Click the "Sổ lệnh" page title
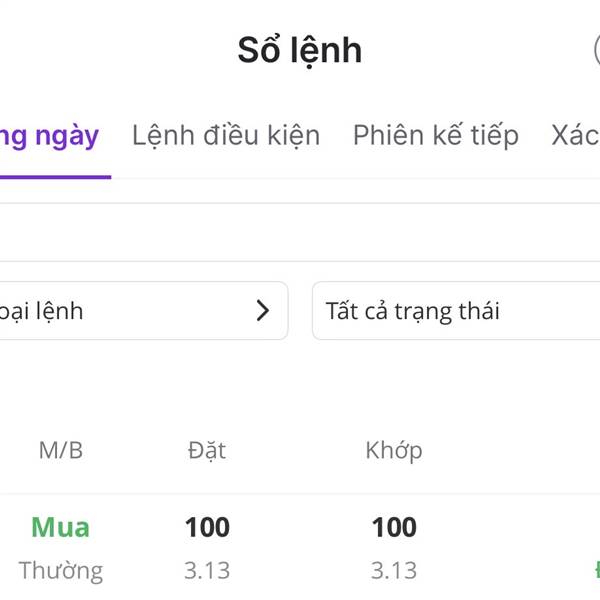The image size is (600, 600). click(299, 50)
